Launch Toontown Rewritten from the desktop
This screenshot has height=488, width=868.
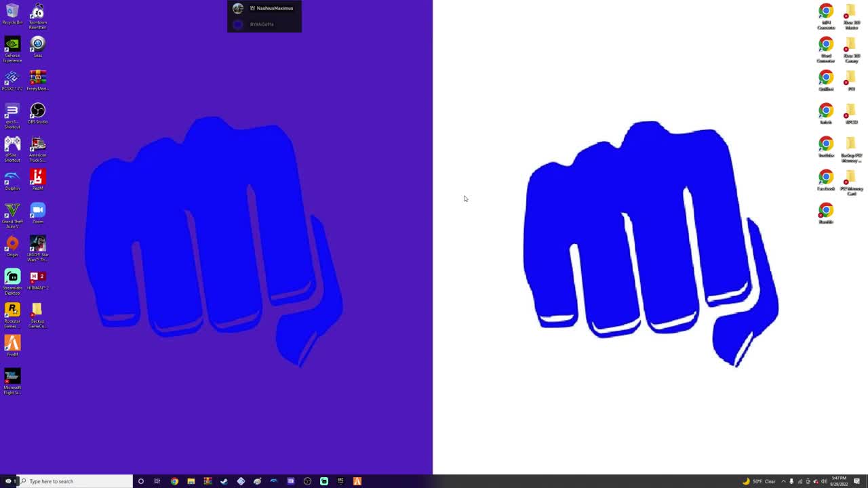tap(37, 16)
